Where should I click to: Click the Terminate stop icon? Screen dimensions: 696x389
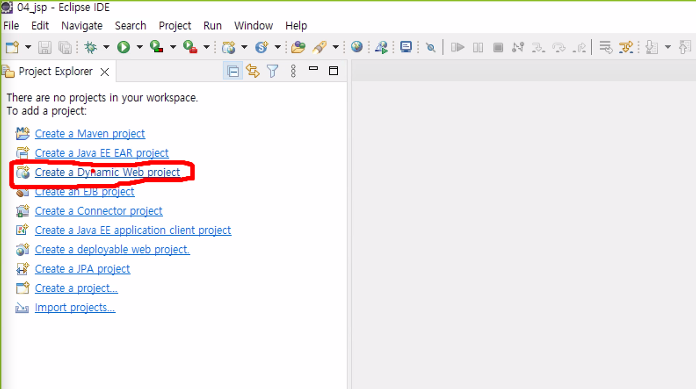pyautogui.click(x=498, y=47)
